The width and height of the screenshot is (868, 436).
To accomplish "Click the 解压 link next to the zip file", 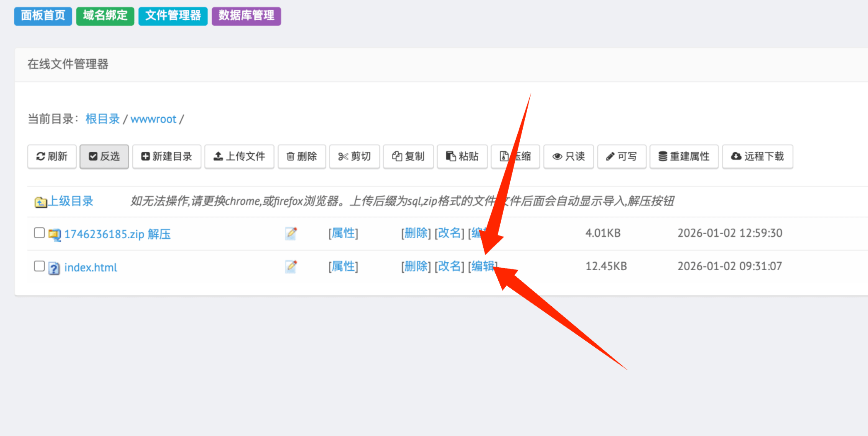I will point(159,234).
